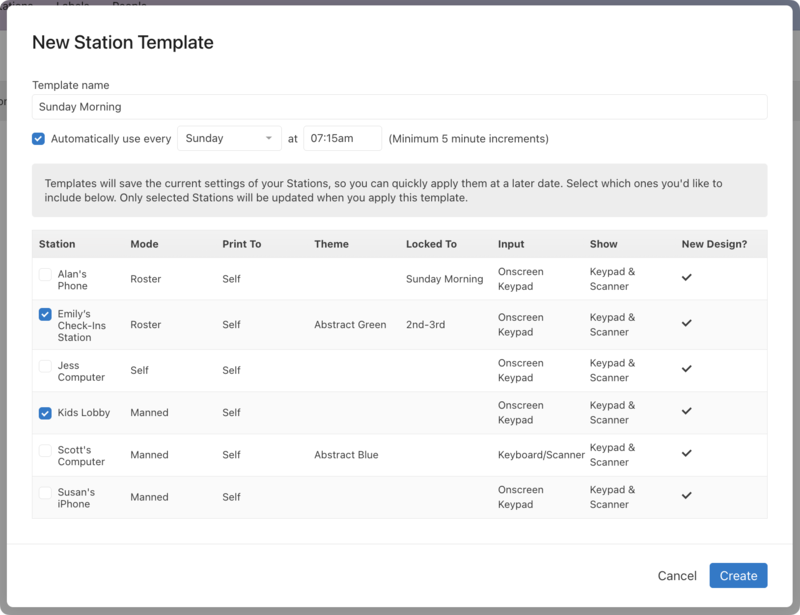Click New Design checkmark for Susan's iPhone

click(687, 496)
